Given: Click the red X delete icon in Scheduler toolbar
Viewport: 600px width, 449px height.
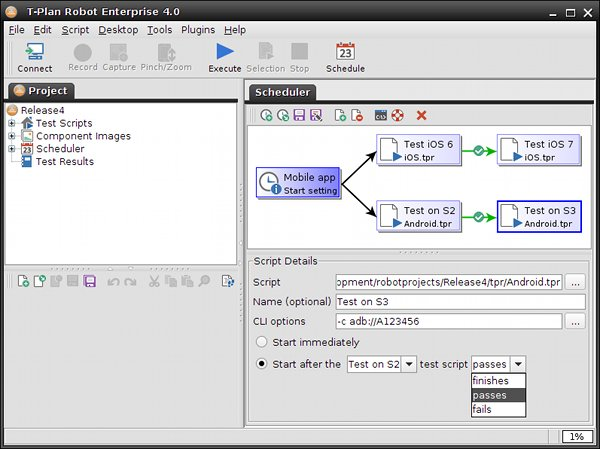Looking at the screenshot, I should (421, 116).
